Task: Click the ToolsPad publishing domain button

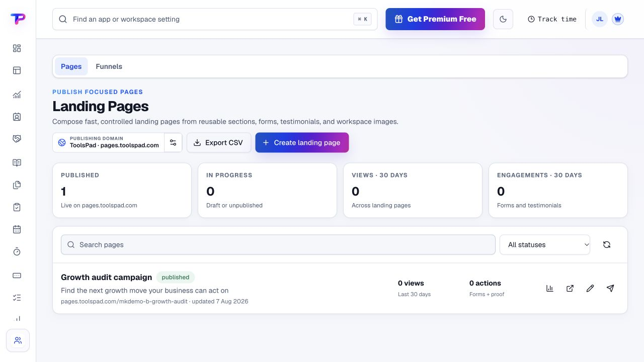Action: click(x=109, y=143)
